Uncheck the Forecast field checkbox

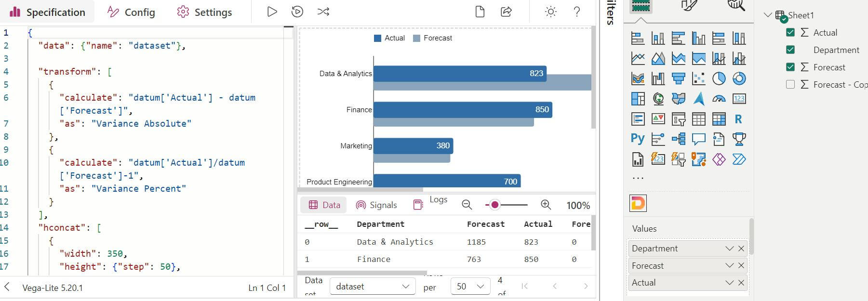click(790, 67)
